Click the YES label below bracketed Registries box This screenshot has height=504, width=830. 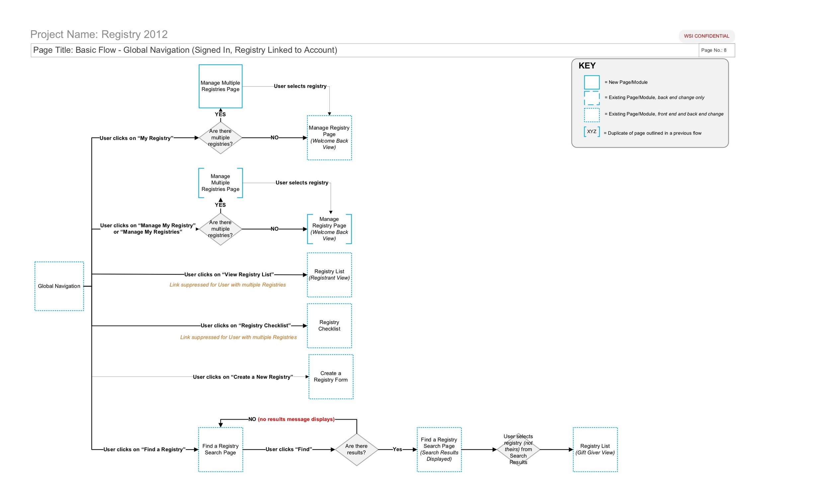[x=220, y=205]
